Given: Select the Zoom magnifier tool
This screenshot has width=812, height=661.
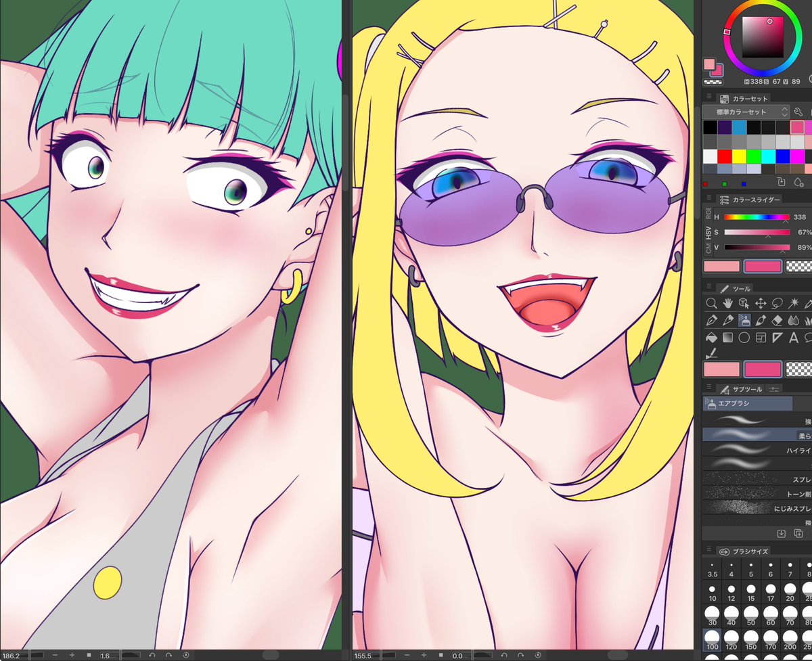Looking at the screenshot, I should [x=710, y=303].
